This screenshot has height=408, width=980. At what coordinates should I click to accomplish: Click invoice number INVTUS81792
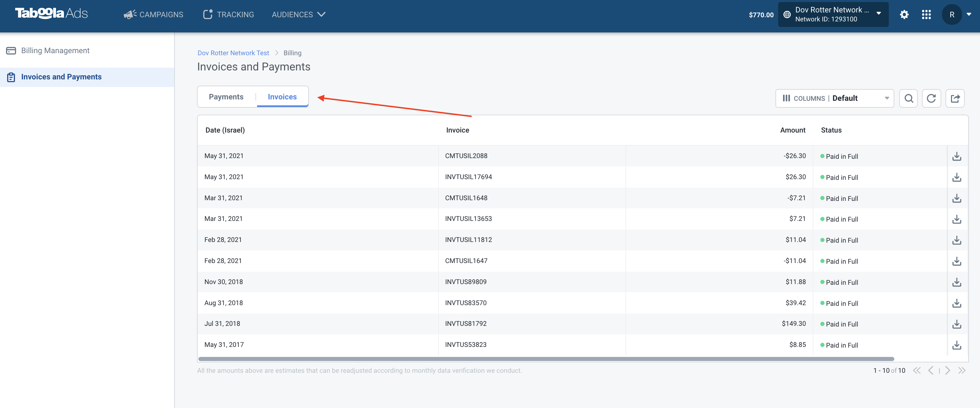pos(466,324)
